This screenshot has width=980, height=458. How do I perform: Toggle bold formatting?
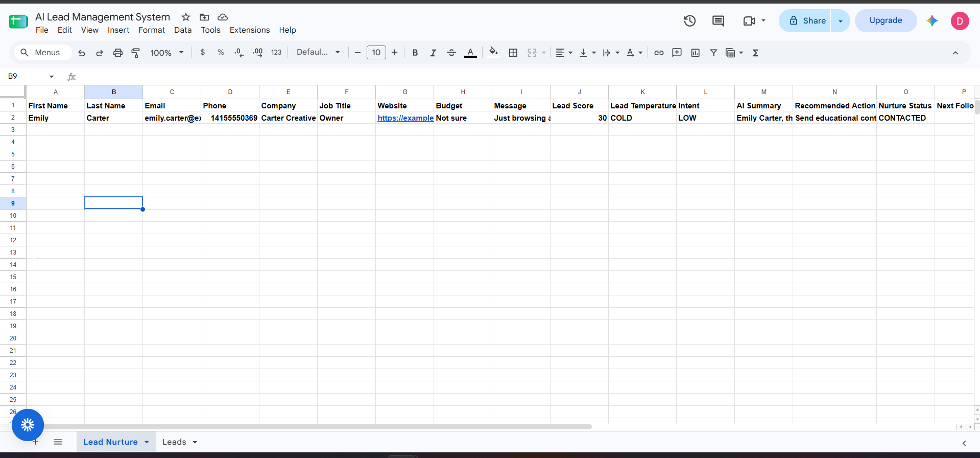click(x=415, y=53)
